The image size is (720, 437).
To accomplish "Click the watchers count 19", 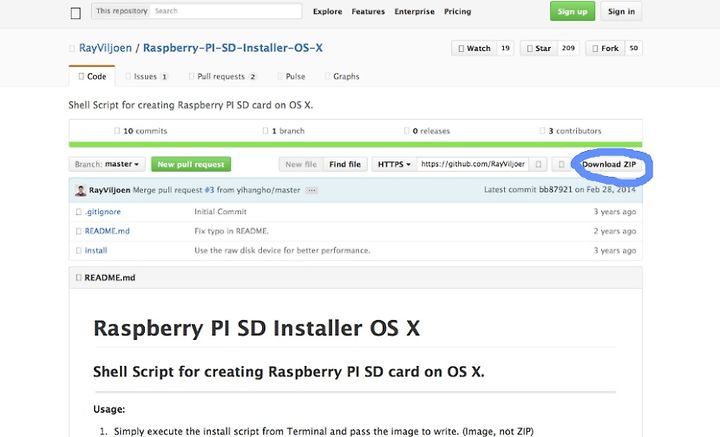I will click(505, 48).
